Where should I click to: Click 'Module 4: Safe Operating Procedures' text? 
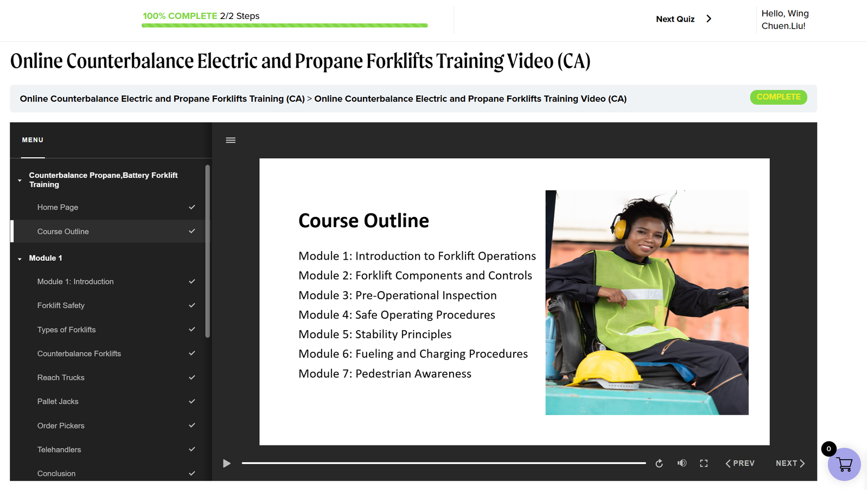(x=397, y=315)
